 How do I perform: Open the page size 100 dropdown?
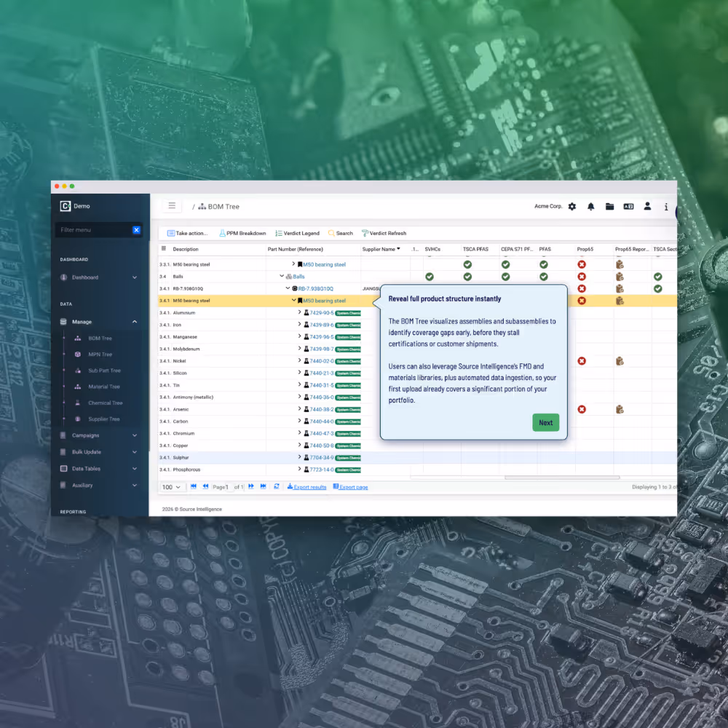171,487
